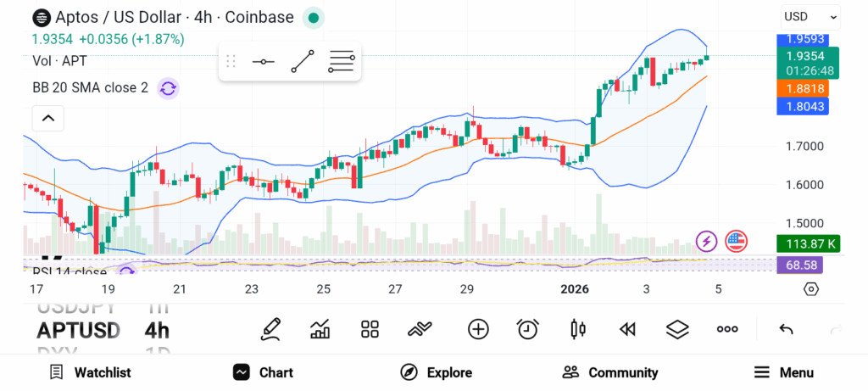Viewport: 868px width, 391px height.
Task: Open more options with the three-dot icon
Action: click(x=727, y=329)
